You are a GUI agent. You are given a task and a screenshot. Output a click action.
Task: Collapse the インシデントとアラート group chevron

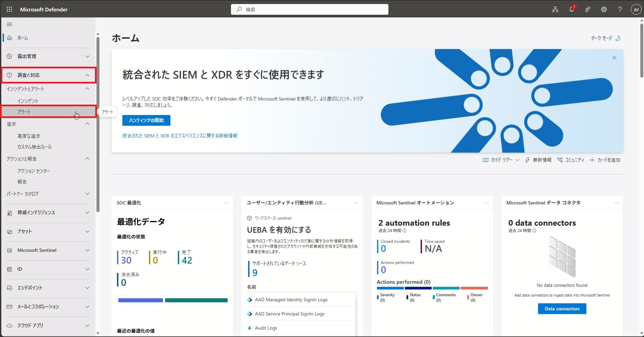click(87, 89)
